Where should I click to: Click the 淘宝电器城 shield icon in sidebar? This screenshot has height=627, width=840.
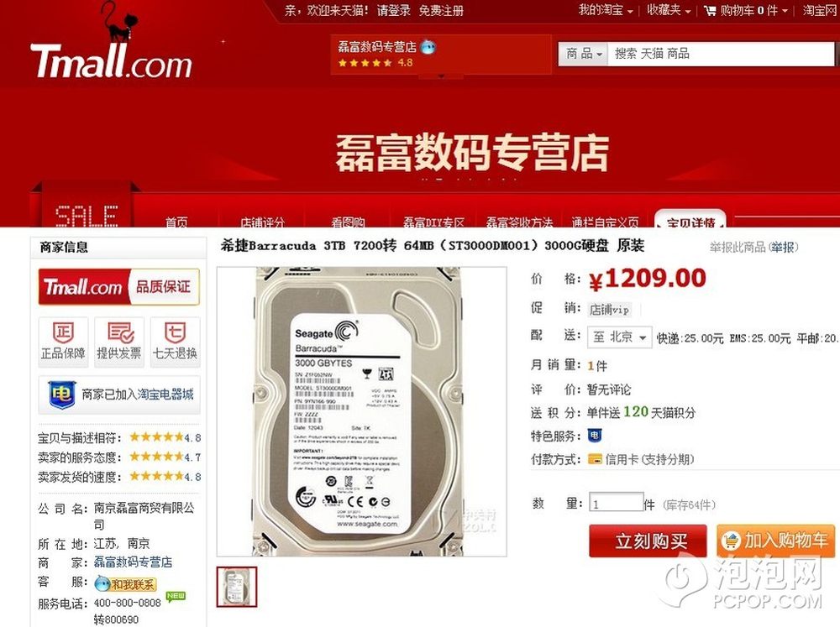coord(61,395)
